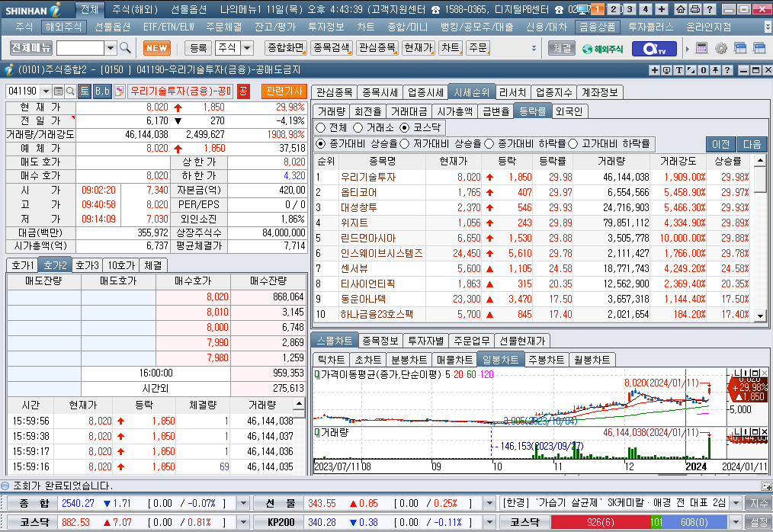
Task: Click the search magnifier beside the menu input
Action: pos(125,48)
